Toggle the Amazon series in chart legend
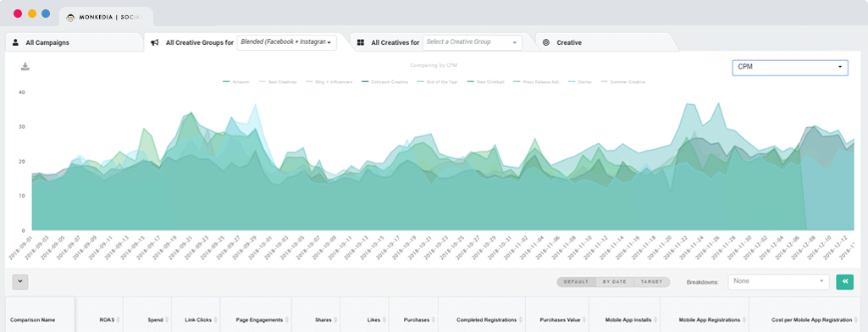The width and height of the screenshot is (868, 332). coord(235,82)
